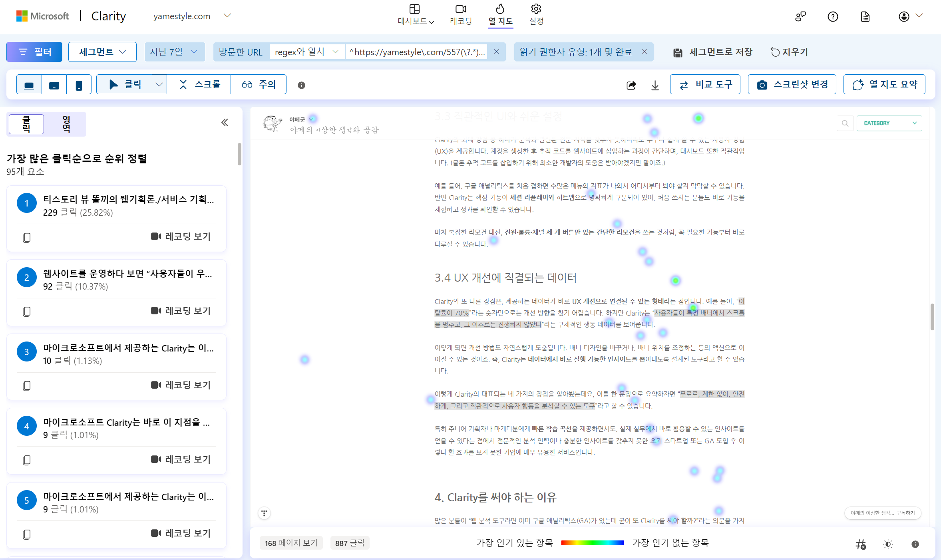Expand the 세그먼트 dropdown
The height and width of the screenshot is (560, 941).
(102, 52)
